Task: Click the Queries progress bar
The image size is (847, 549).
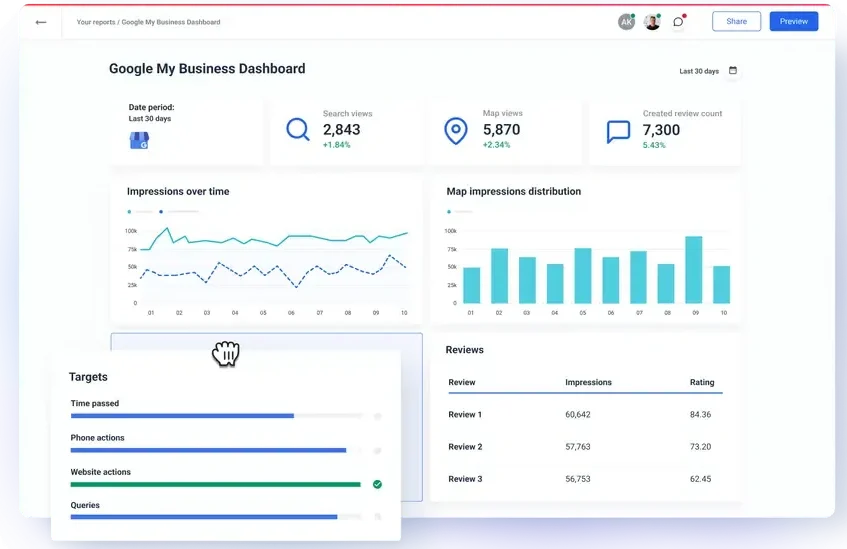Action: 216,517
